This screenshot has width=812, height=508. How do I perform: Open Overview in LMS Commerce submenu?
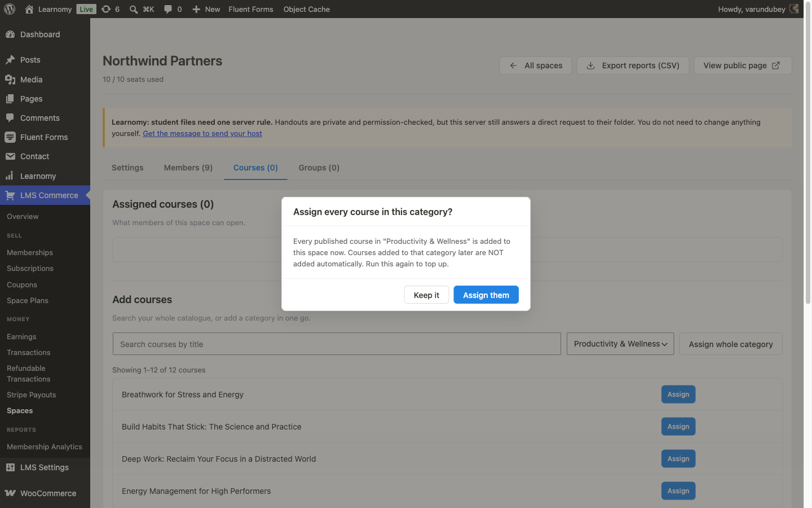(23, 216)
